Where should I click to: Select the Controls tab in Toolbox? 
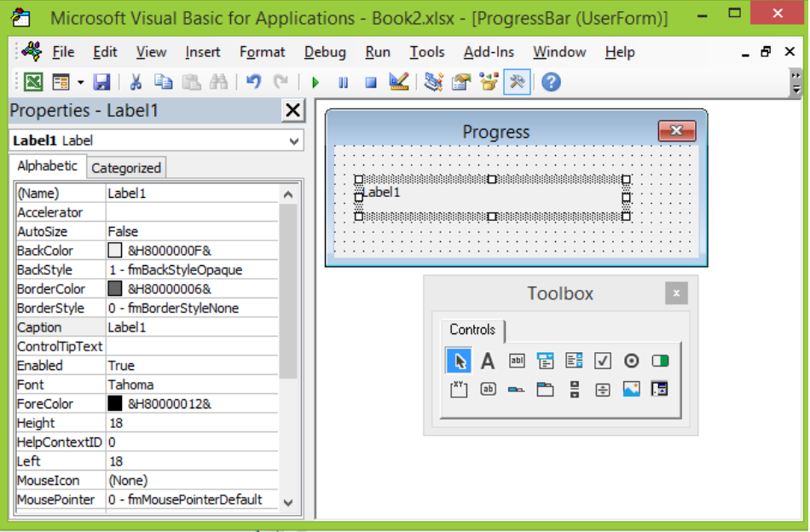[x=472, y=330]
